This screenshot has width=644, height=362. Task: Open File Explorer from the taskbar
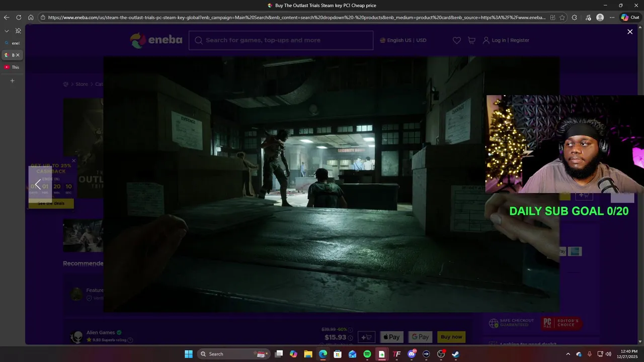308,354
